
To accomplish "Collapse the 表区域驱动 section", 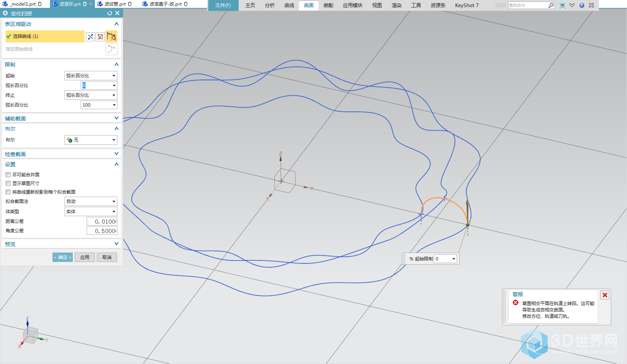I will coord(116,24).
